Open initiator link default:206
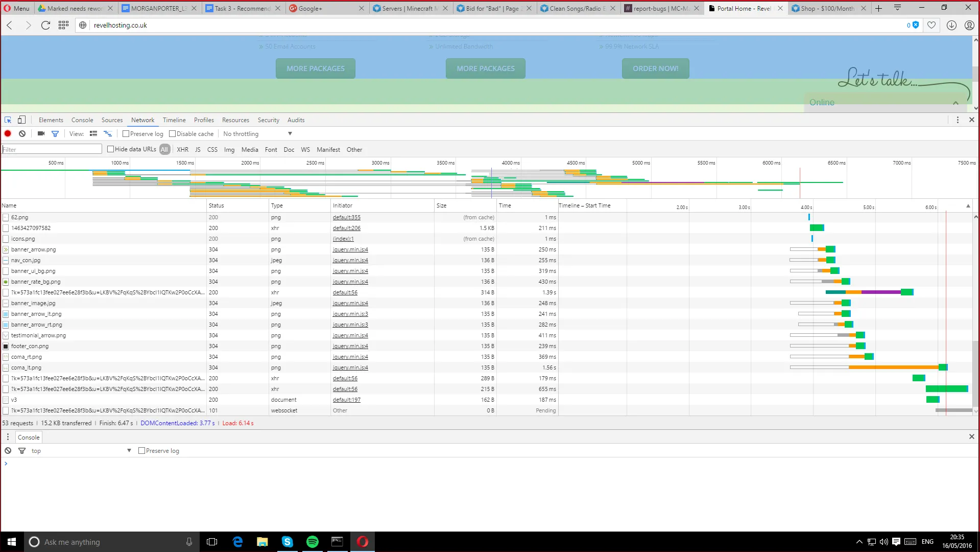Image resolution: width=980 pixels, height=552 pixels. 346,228
